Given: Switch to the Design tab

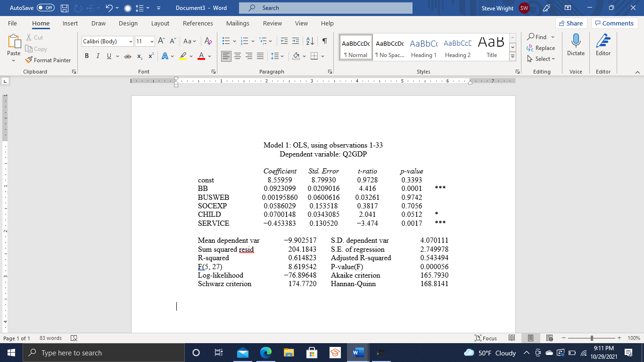Looking at the screenshot, I should 128,23.
